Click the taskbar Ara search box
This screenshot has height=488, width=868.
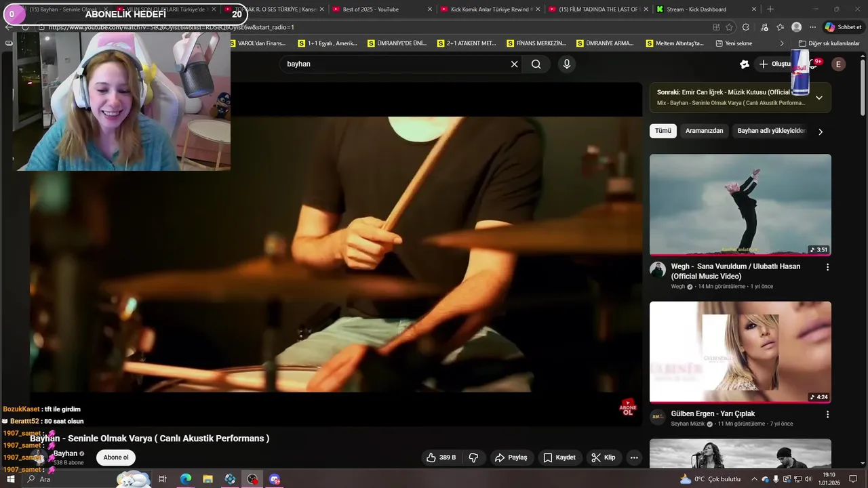point(88,479)
